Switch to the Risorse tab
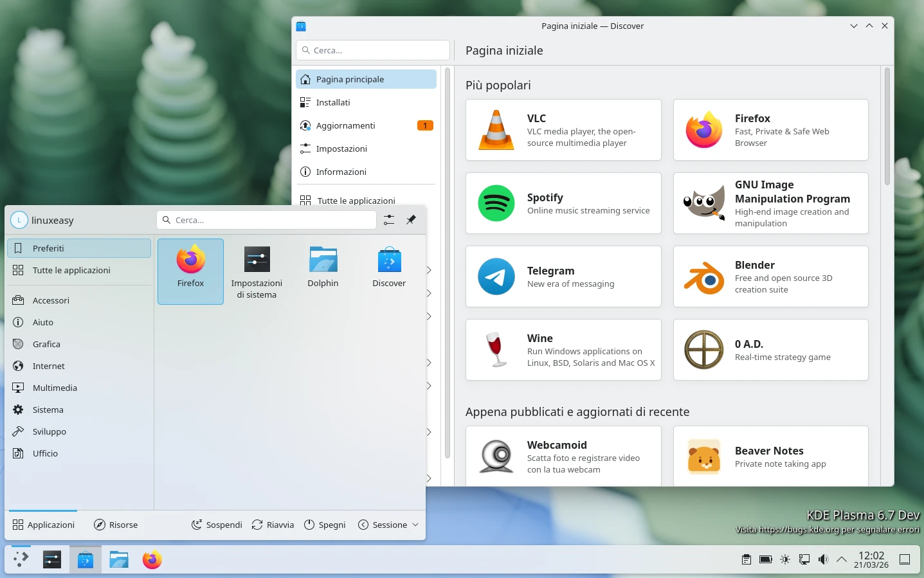 [x=116, y=525]
